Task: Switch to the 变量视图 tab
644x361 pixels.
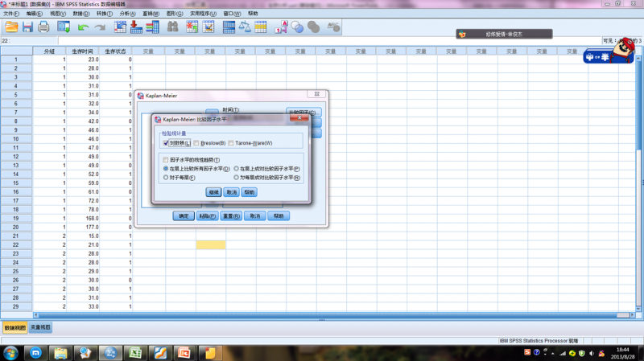Action: pos(40,327)
